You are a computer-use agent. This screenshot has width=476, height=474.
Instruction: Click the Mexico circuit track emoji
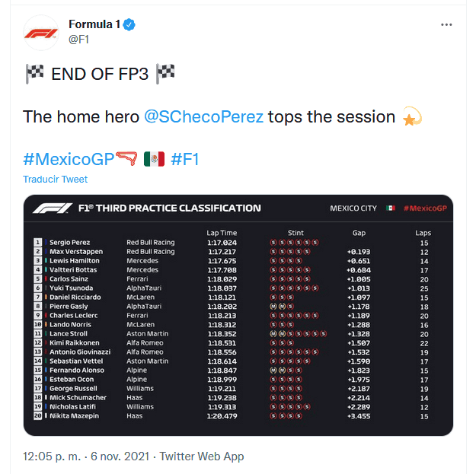coord(128,159)
